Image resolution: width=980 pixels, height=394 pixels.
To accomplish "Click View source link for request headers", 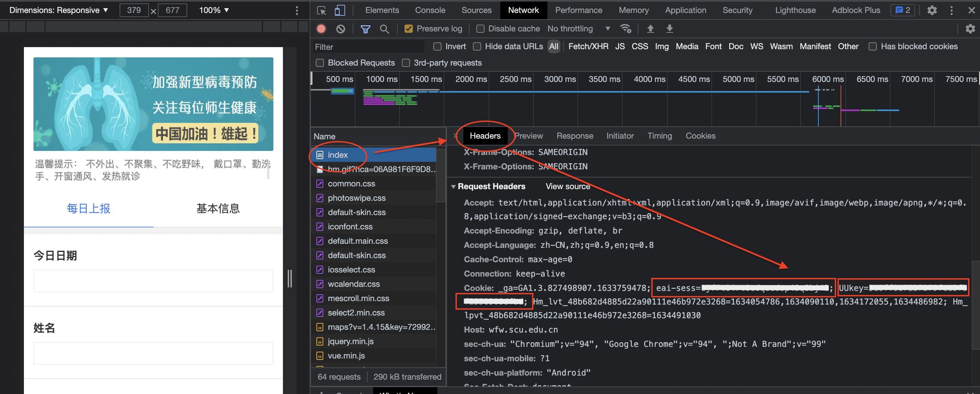I will [x=568, y=186].
